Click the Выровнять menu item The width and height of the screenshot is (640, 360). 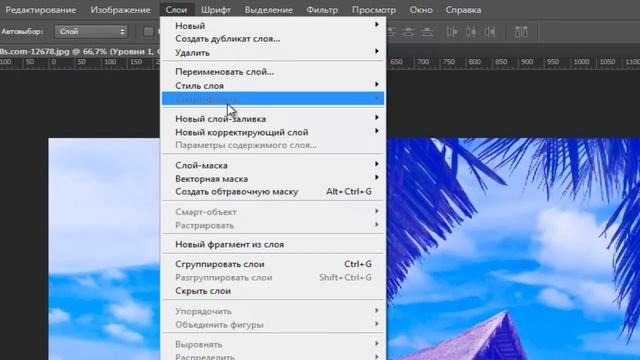[273, 344]
